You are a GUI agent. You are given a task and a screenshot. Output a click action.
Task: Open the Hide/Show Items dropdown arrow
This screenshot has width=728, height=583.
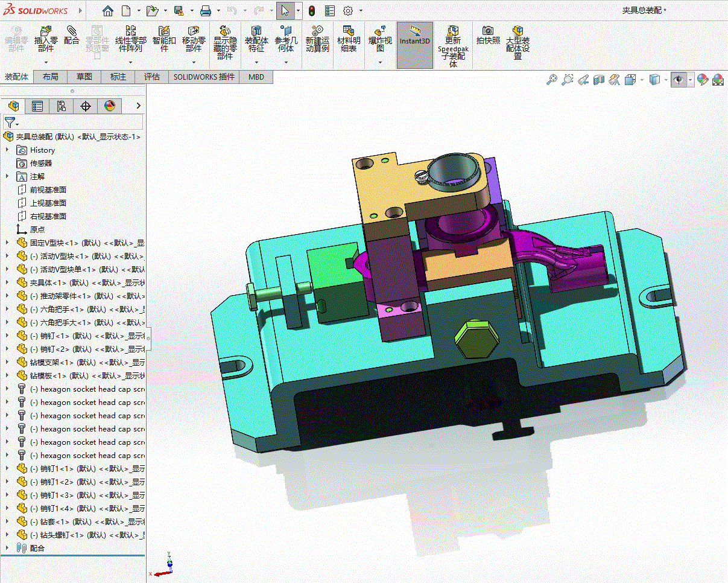point(691,80)
